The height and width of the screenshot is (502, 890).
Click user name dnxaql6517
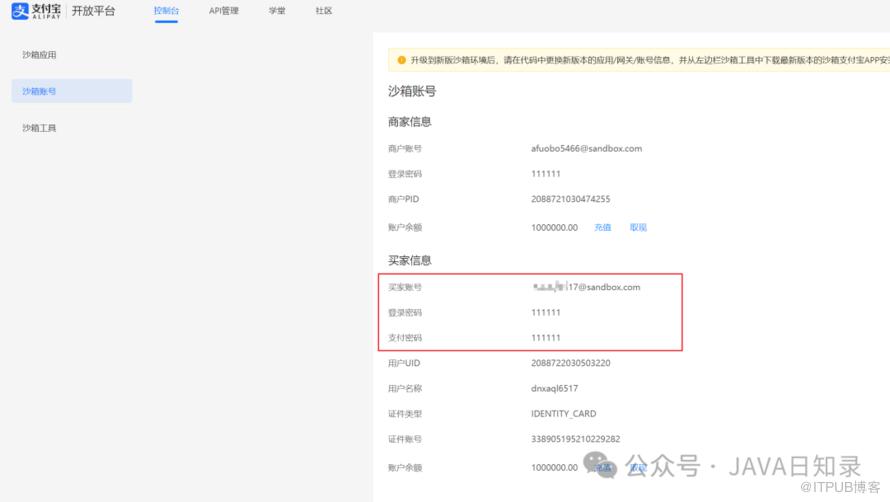point(554,388)
